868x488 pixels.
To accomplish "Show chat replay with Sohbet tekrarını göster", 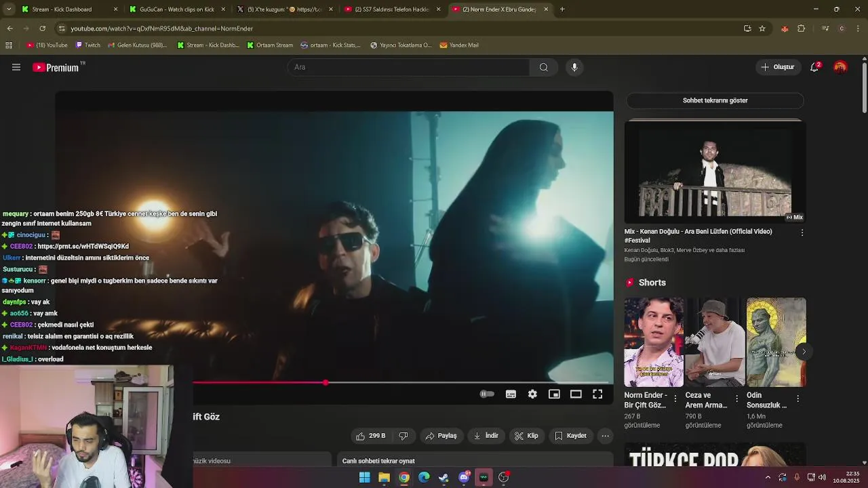I will point(715,100).
